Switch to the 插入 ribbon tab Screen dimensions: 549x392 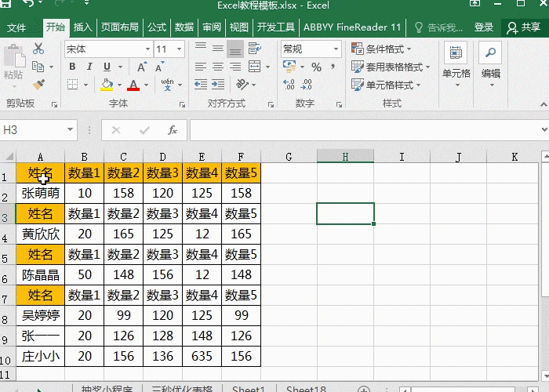[x=82, y=27]
